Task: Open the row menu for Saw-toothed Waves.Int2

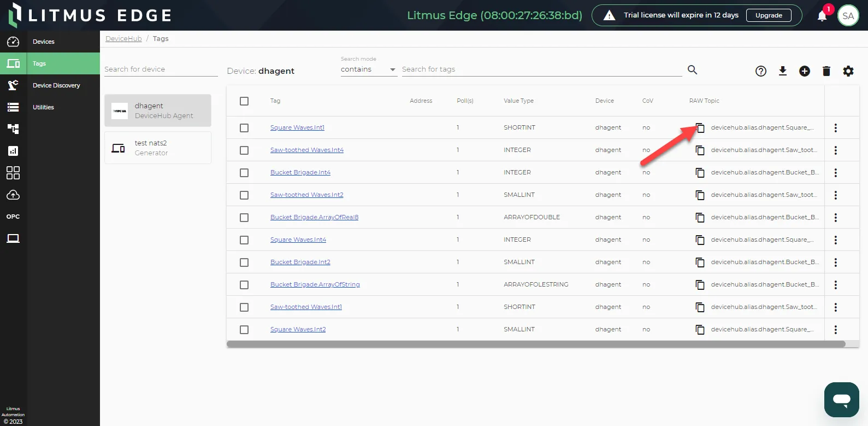Action: [835, 195]
